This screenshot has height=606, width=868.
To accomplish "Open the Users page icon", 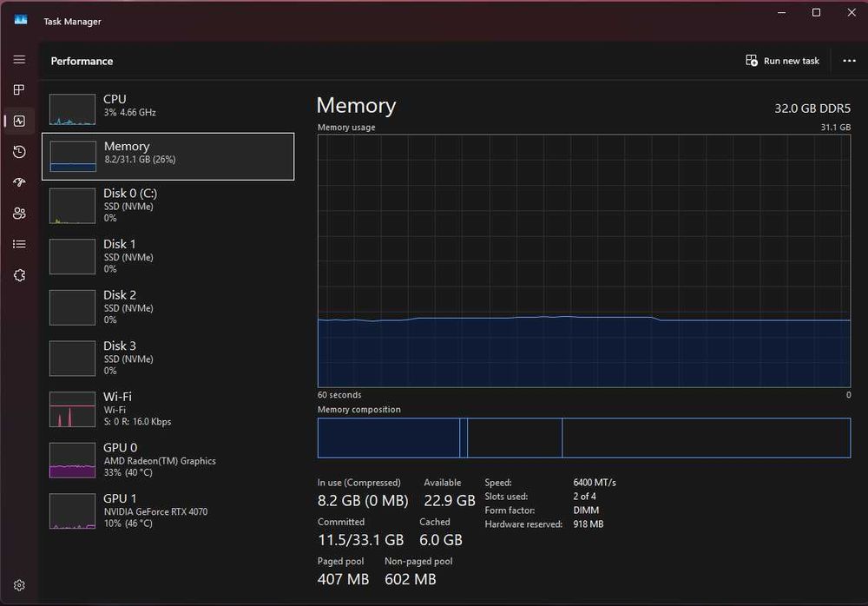I will tap(19, 214).
